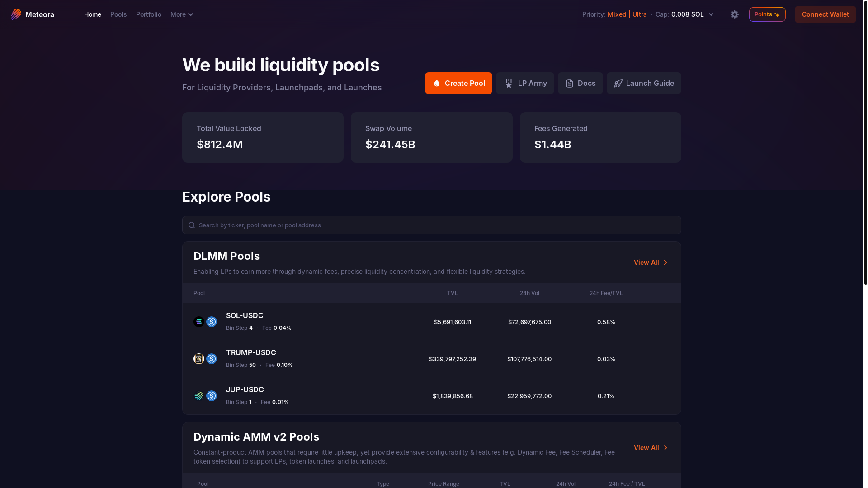The height and width of the screenshot is (488, 868).
Task: Open the LP Army link
Action: [x=525, y=83]
